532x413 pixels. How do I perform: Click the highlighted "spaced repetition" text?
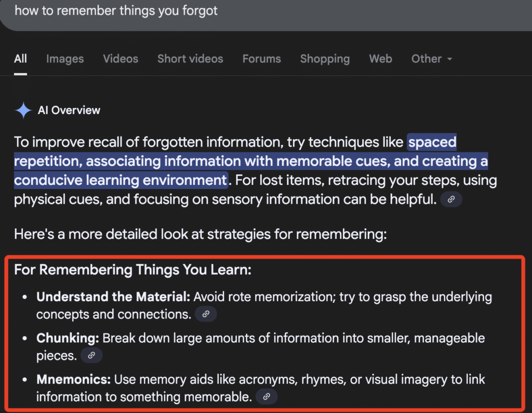click(x=431, y=142)
